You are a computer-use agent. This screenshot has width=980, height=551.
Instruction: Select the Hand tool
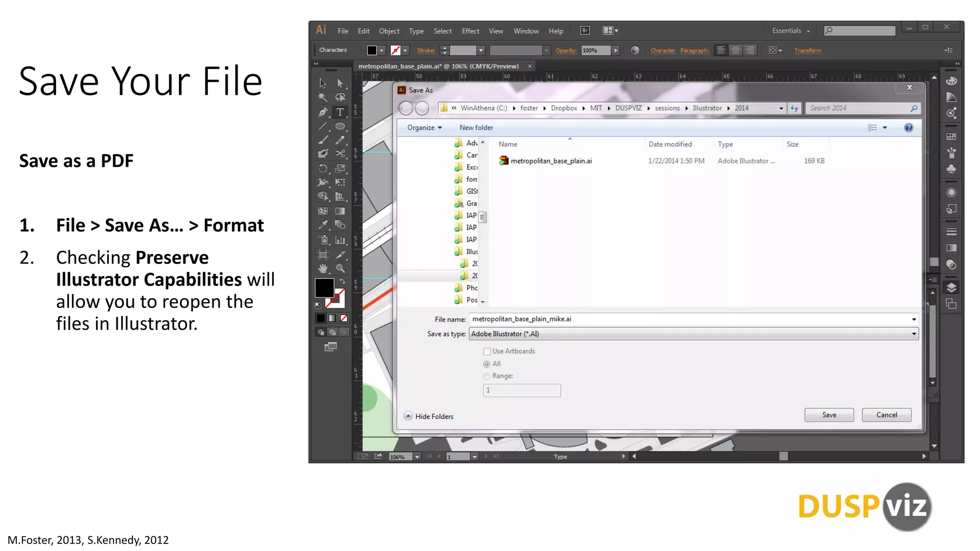323,268
